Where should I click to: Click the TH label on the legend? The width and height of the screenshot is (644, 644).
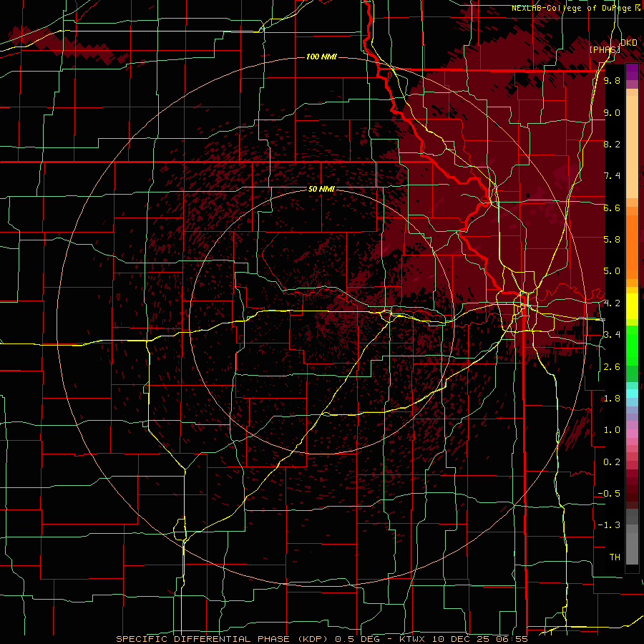pyautogui.click(x=615, y=557)
